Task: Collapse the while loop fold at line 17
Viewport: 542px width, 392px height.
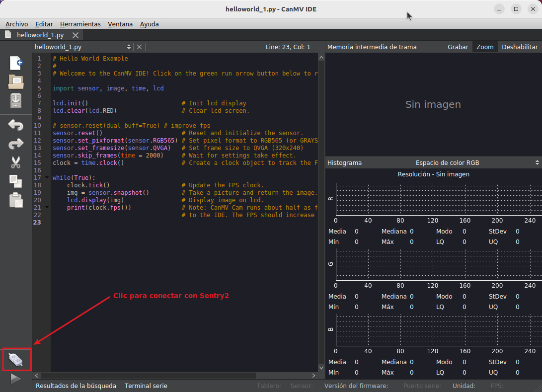Action: pos(47,177)
